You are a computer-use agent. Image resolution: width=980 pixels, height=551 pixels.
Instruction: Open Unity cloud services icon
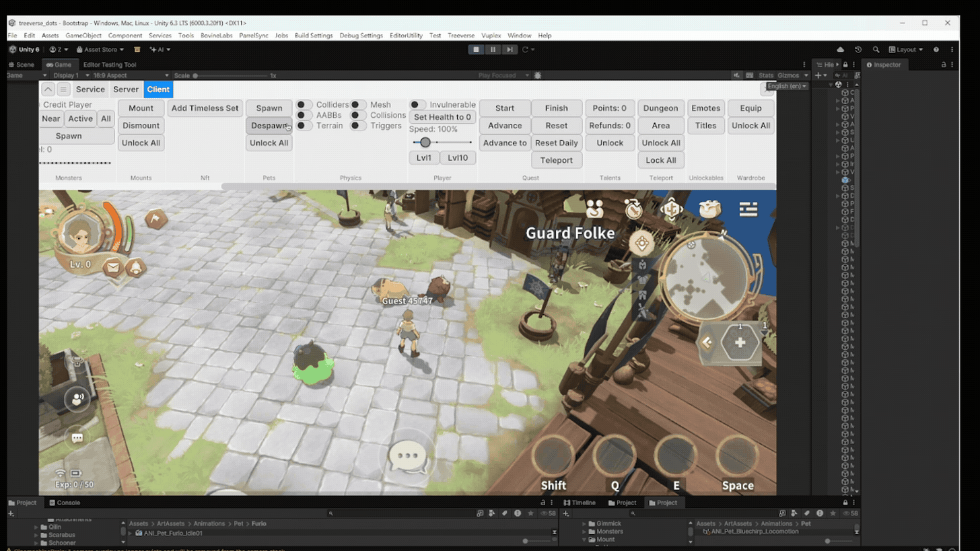(840, 49)
